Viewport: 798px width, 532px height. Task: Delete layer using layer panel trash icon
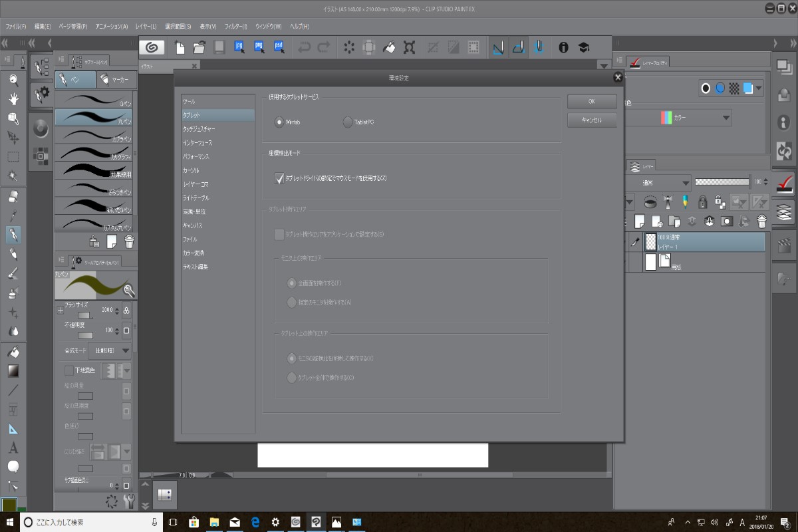[762, 221]
